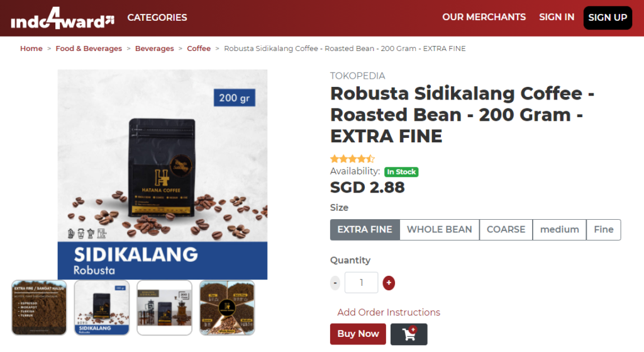Increase quantity with plus button
The width and height of the screenshot is (644, 352).
point(389,283)
